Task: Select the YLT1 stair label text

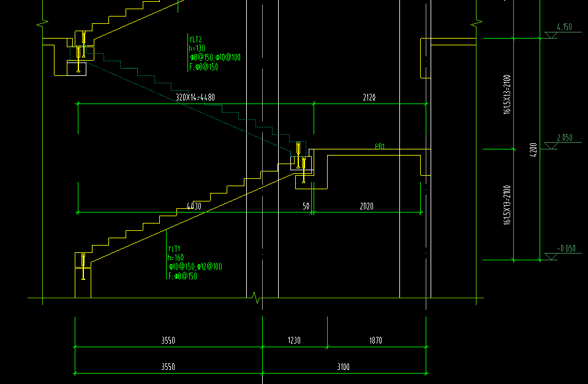Action: click(x=174, y=249)
